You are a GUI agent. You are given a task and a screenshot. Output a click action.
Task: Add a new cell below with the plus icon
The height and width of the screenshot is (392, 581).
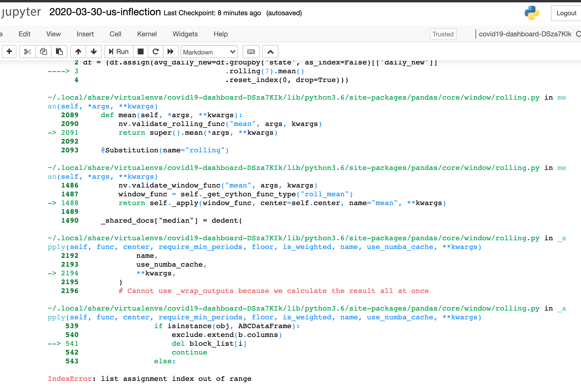point(9,52)
